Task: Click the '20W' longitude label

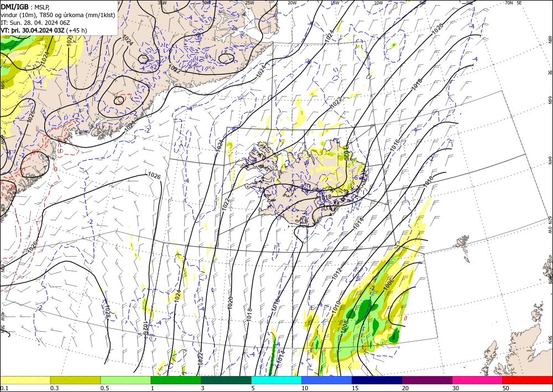Action: pos(291,3)
